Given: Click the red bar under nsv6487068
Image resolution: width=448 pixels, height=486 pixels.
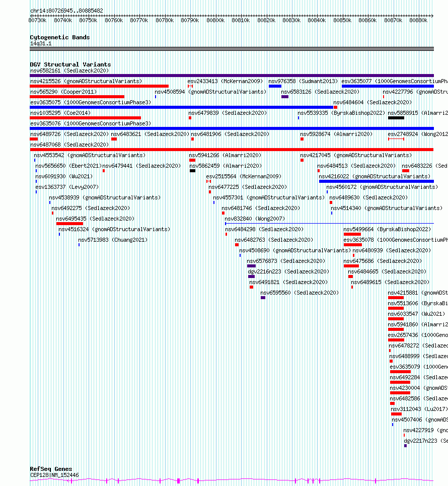Looking at the screenshot, I should 232,150.
